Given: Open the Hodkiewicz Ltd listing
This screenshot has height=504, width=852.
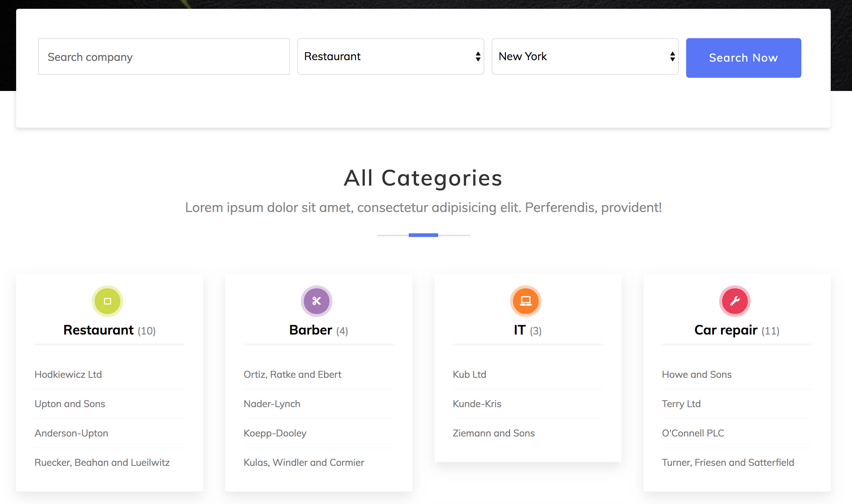Looking at the screenshot, I should [68, 375].
